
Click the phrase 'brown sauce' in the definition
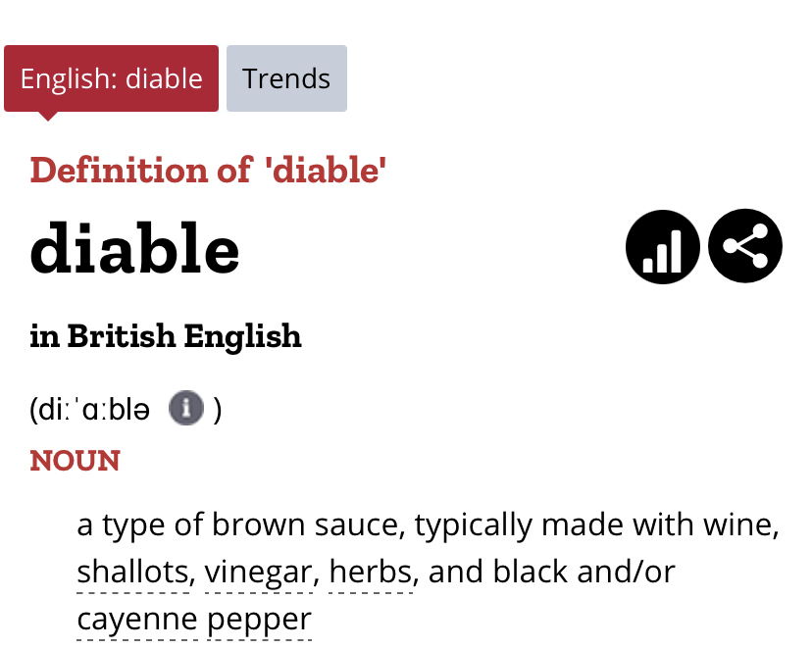pos(326,525)
